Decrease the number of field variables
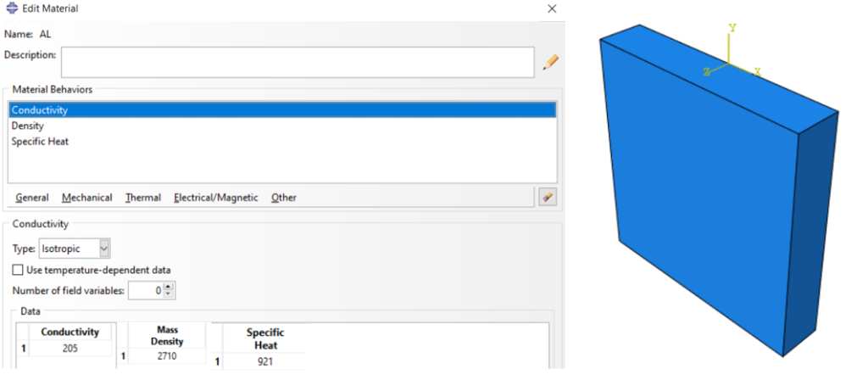Image resolution: width=868 pixels, height=380 pixels. [x=169, y=293]
